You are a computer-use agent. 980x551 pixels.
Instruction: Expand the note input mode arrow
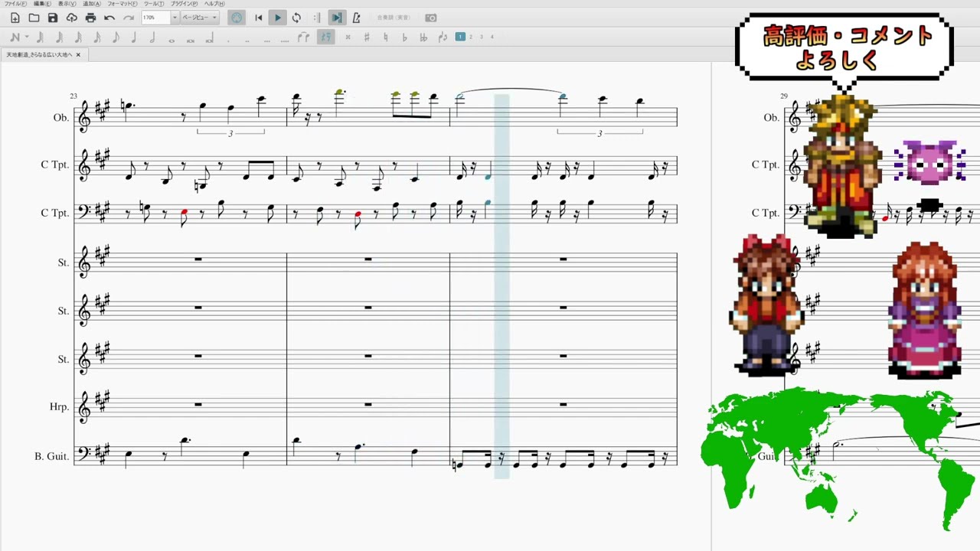pos(27,37)
